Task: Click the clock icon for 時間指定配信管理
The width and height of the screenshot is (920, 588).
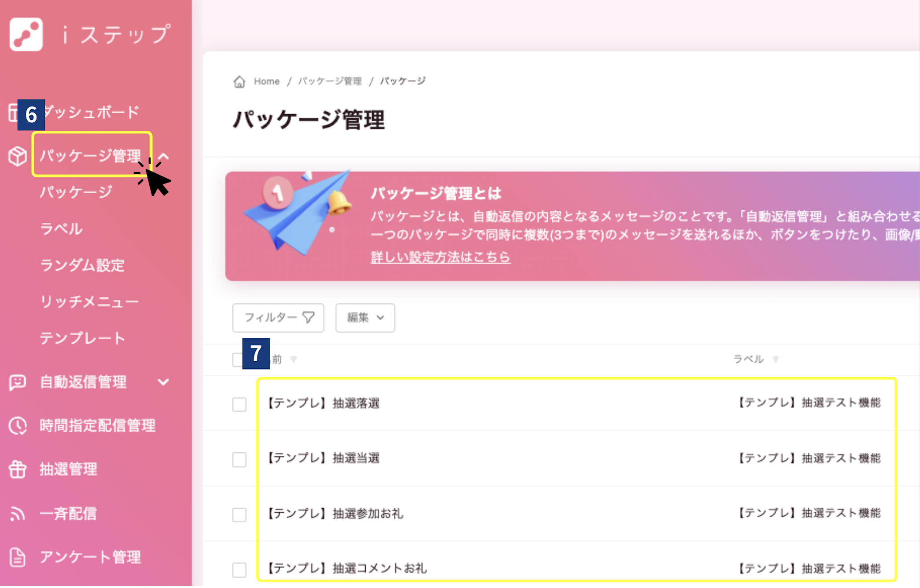Action: (18, 426)
